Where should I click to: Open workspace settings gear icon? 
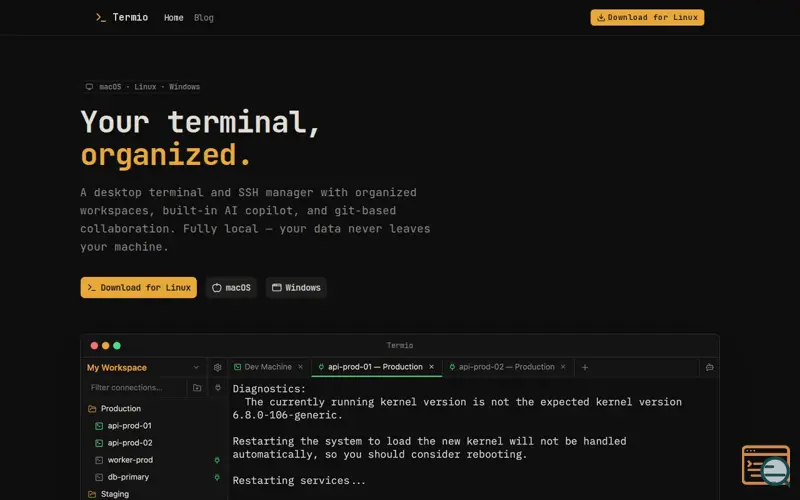pyautogui.click(x=217, y=367)
